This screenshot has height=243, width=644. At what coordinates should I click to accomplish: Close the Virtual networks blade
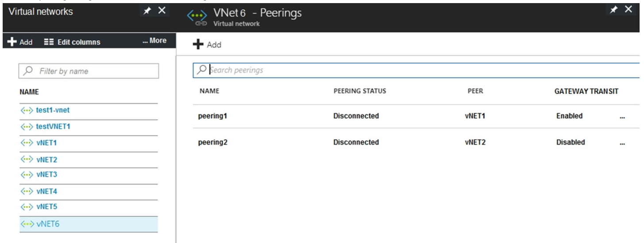pos(162,10)
